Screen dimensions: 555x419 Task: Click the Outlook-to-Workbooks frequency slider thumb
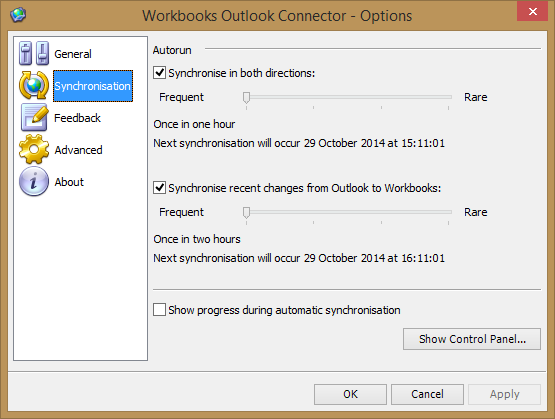pyautogui.click(x=246, y=212)
